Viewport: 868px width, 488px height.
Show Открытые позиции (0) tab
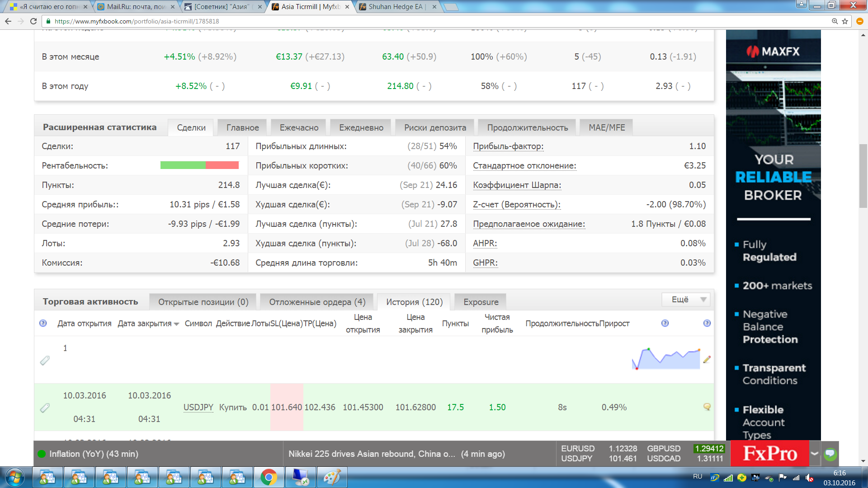(x=203, y=302)
